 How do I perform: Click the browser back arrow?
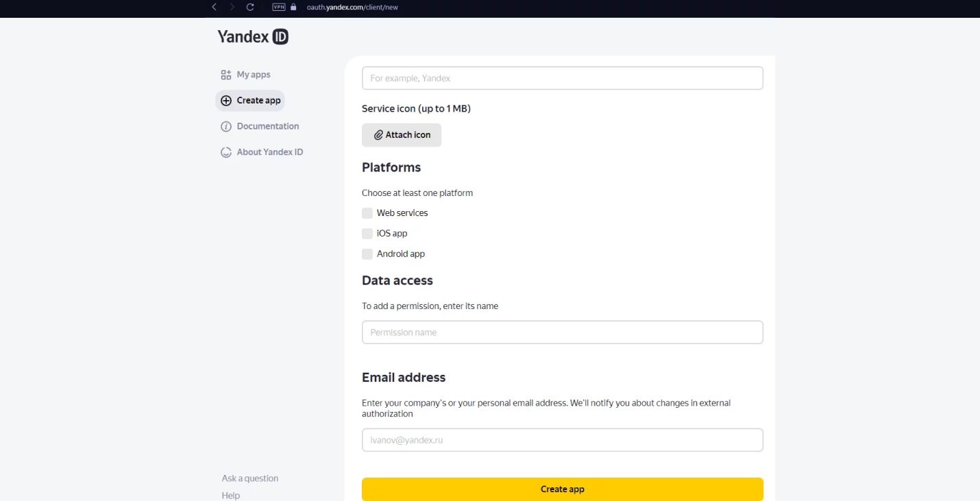(x=215, y=7)
